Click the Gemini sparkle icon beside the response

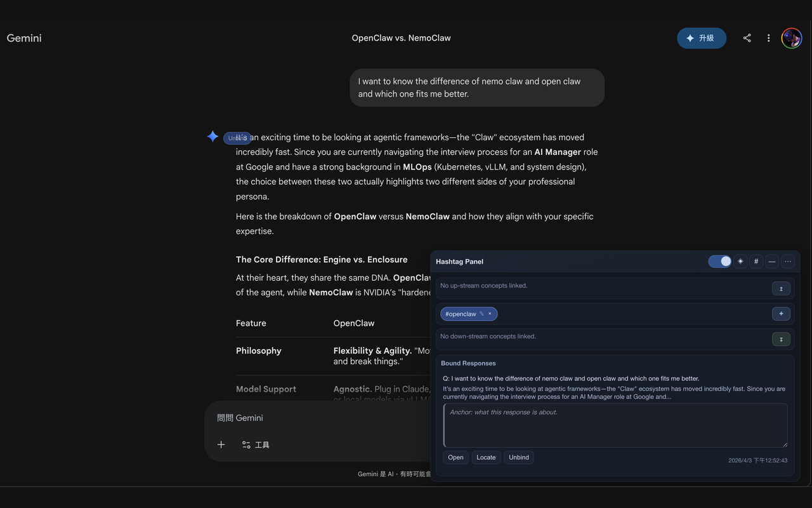213,136
